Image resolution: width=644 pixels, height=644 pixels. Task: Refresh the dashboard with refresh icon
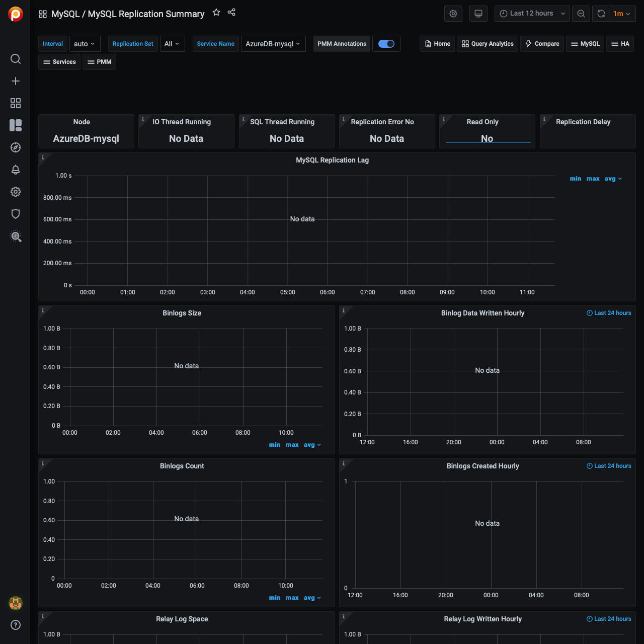tap(601, 14)
